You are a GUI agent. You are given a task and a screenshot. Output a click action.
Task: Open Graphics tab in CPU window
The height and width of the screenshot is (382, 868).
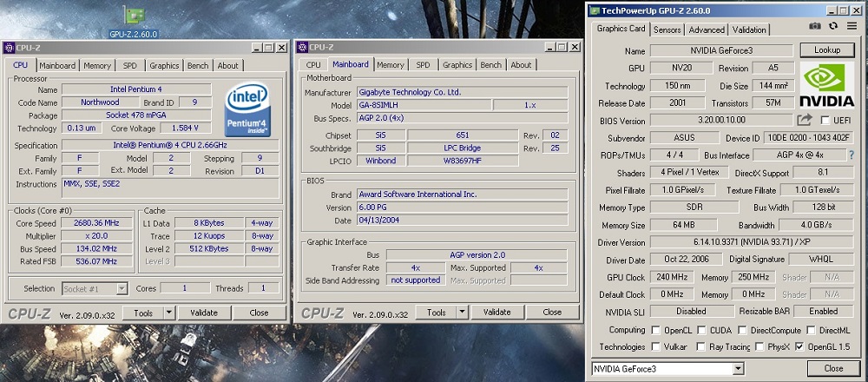(x=164, y=65)
